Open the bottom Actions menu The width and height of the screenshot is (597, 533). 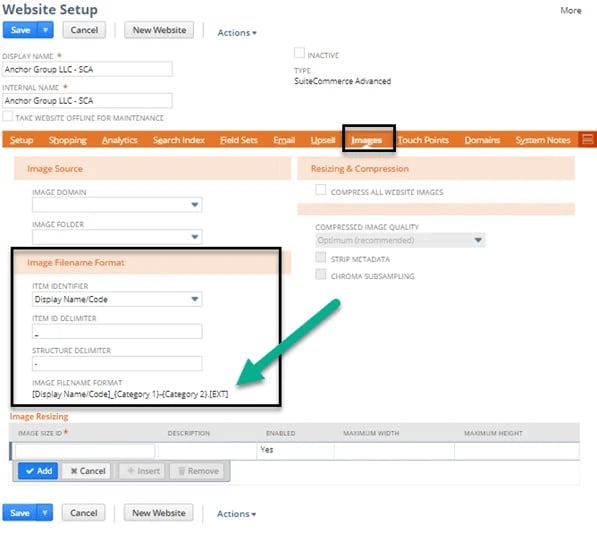click(236, 514)
